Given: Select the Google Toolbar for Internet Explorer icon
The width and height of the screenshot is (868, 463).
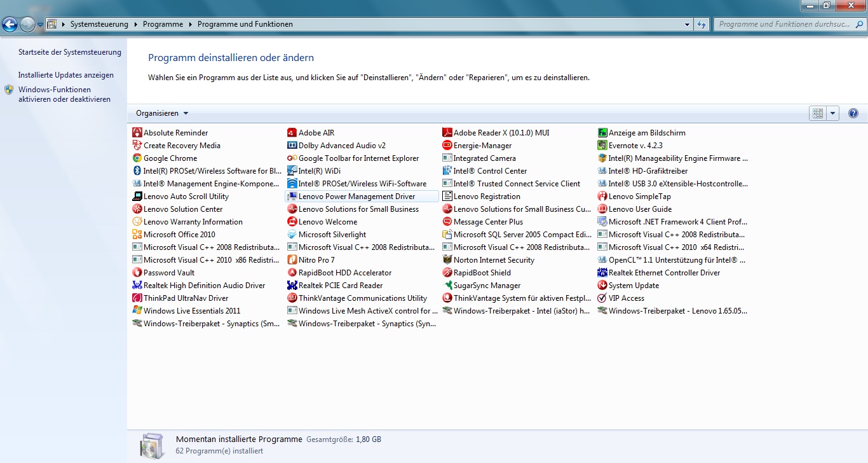Looking at the screenshot, I should 292,158.
